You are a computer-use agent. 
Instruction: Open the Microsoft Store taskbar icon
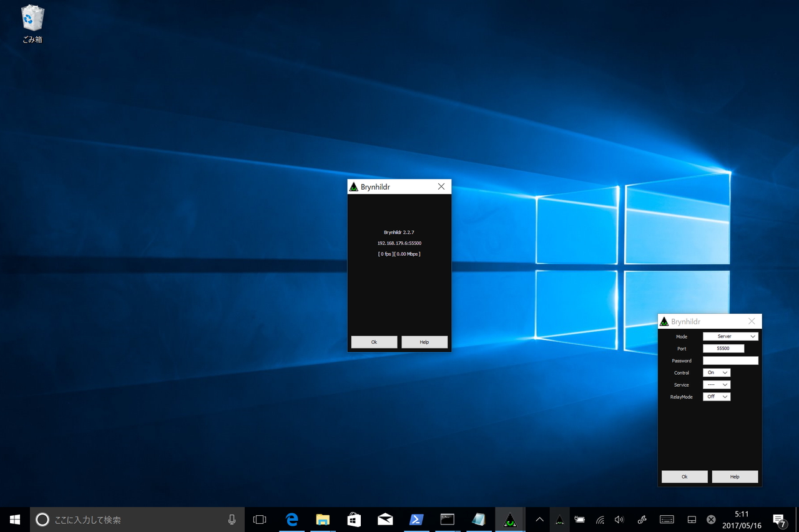coord(354,520)
